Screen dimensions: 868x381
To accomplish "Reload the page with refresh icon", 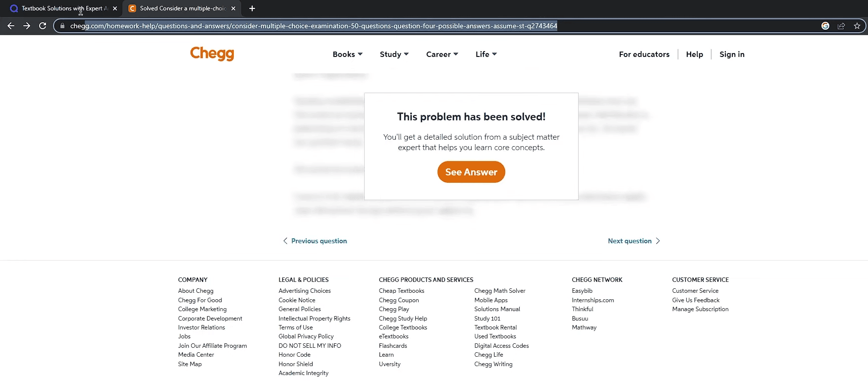I will point(43,26).
